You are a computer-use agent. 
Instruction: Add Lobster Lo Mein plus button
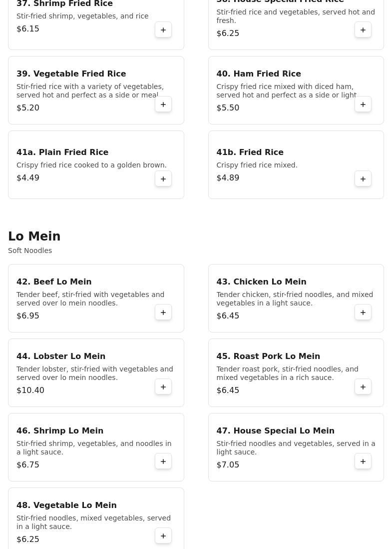click(x=163, y=387)
